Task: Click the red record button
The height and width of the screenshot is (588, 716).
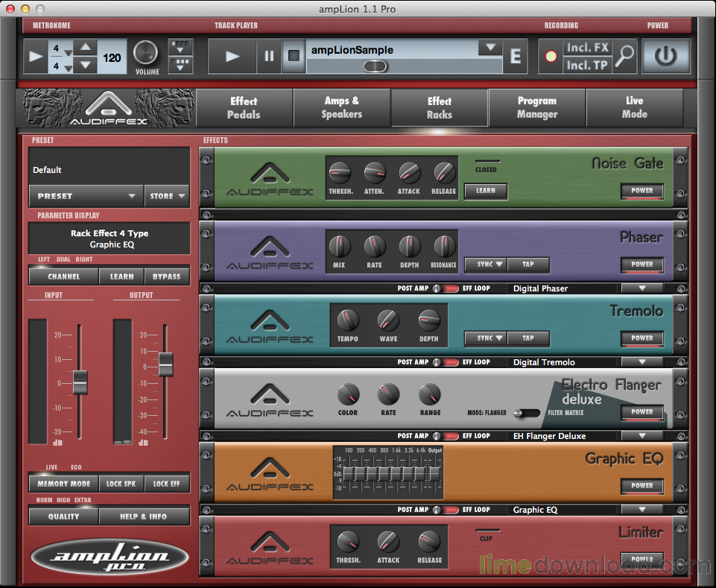Action: (551, 57)
